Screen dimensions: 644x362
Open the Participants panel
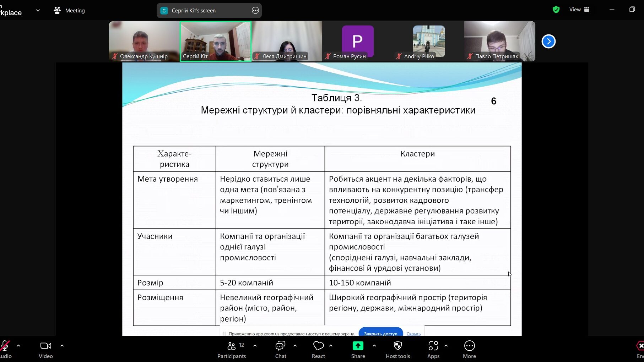point(231,350)
